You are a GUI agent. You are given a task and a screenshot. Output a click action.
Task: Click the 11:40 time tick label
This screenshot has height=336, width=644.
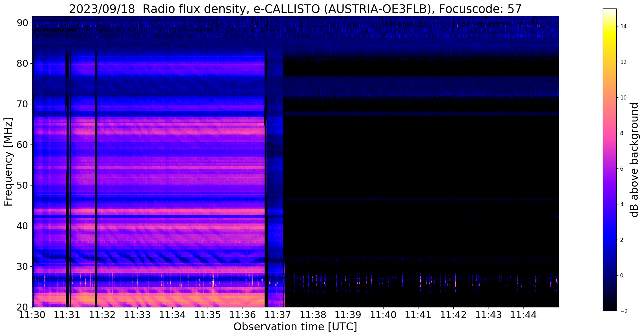point(383,315)
